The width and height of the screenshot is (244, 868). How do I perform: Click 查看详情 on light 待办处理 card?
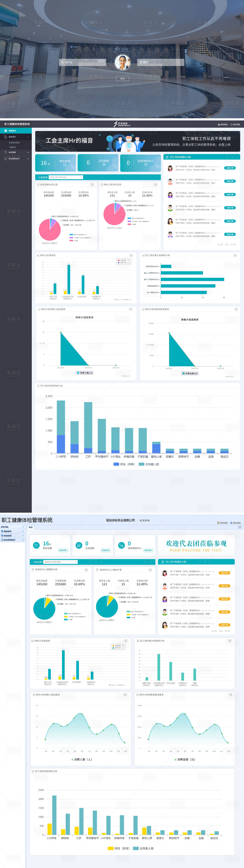(63, 550)
